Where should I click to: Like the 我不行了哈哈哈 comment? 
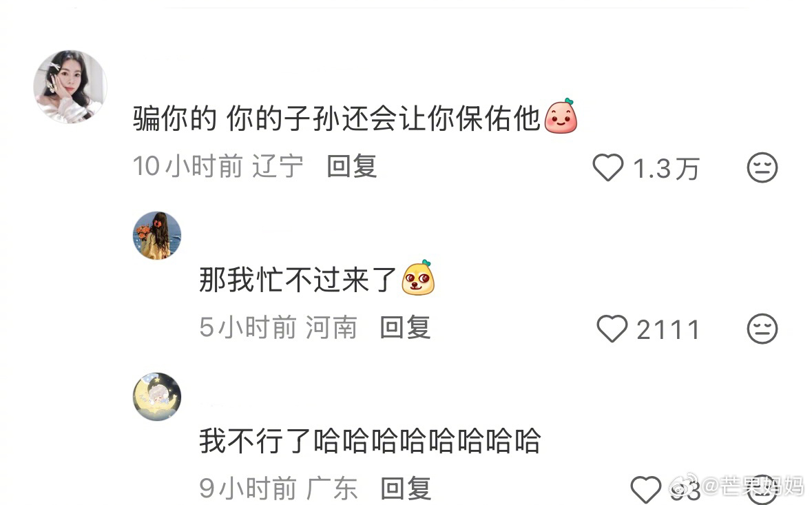(646, 489)
